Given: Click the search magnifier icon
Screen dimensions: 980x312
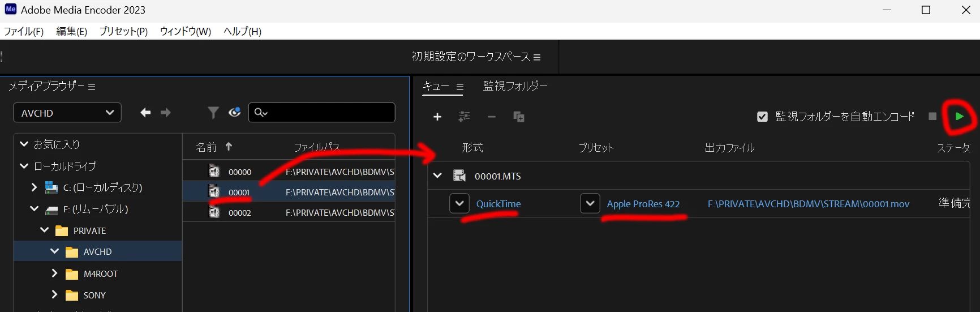Looking at the screenshot, I should pyautogui.click(x=261, y=113).
